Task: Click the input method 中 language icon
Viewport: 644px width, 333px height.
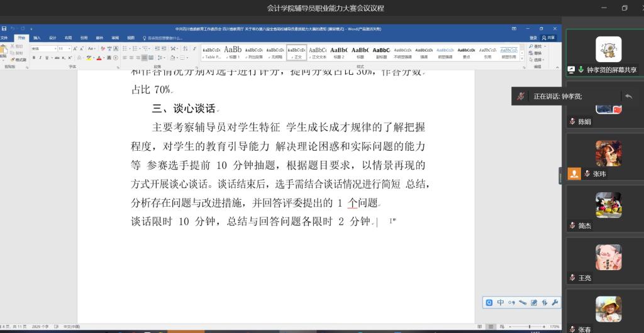Action: 501,302
